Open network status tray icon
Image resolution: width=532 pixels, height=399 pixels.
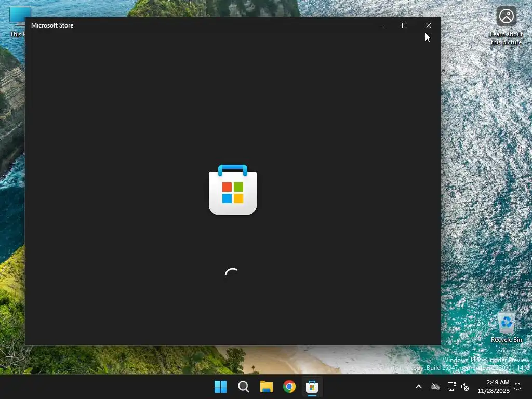(x=451, y=387)
